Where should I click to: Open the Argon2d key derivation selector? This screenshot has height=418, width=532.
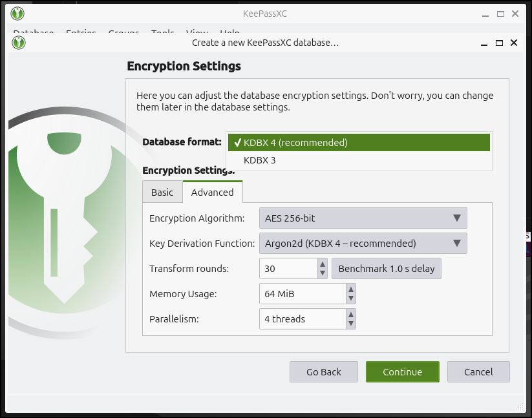click(362, 244)
